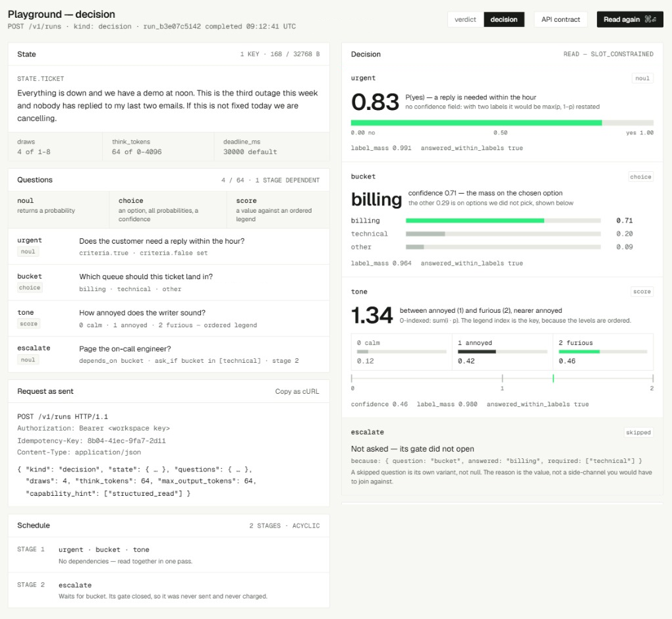Select the bucket question row

tap(169, 283)
